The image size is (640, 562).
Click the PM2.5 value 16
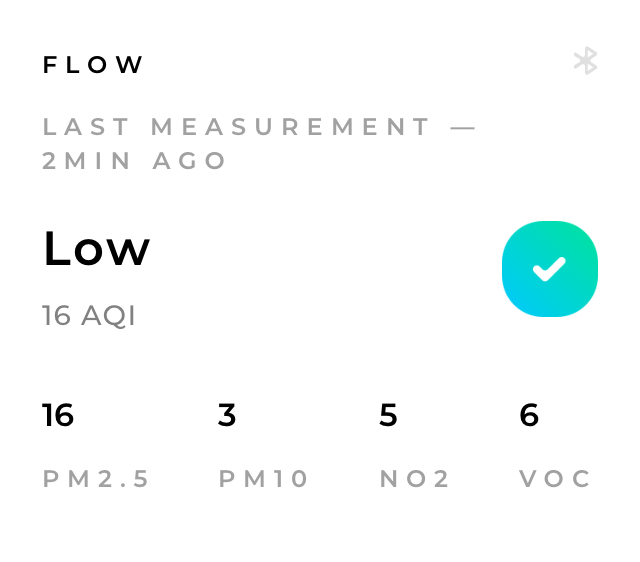[58, 415]
